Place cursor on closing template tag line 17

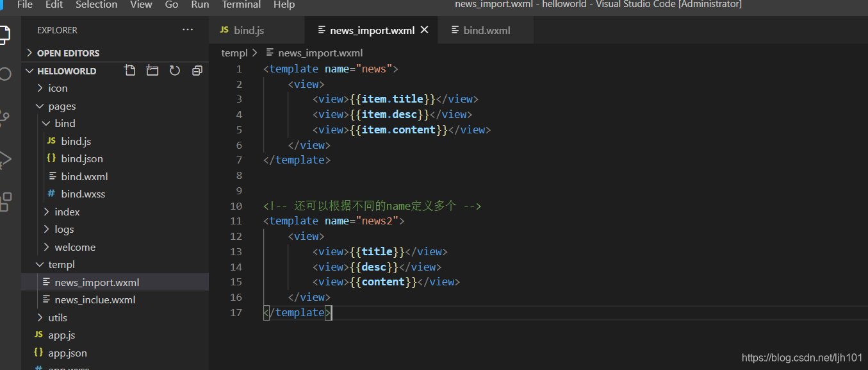[297, 312]
